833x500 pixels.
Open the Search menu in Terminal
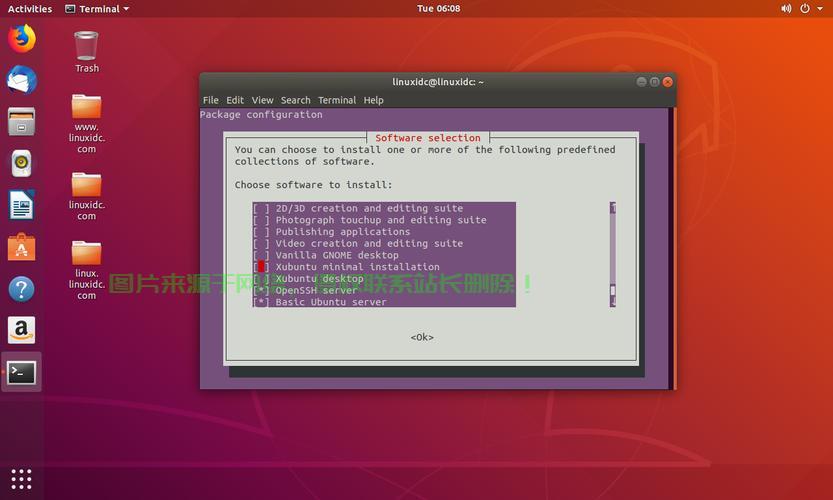(295, 100)
